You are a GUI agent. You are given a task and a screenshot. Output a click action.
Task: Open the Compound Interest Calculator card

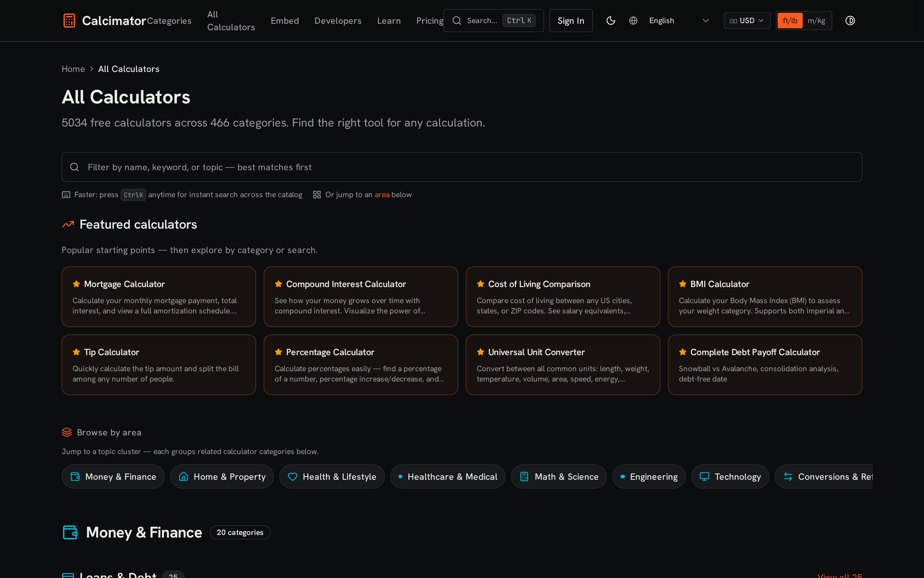click(x=360, y=297)
